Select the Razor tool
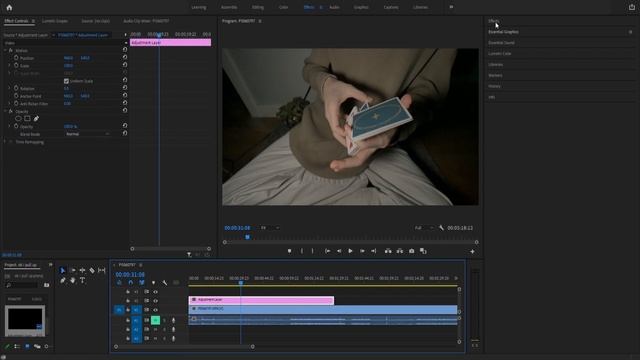This screenshot has height=360, width=640. pyautogui.click(x=92, y=270)
